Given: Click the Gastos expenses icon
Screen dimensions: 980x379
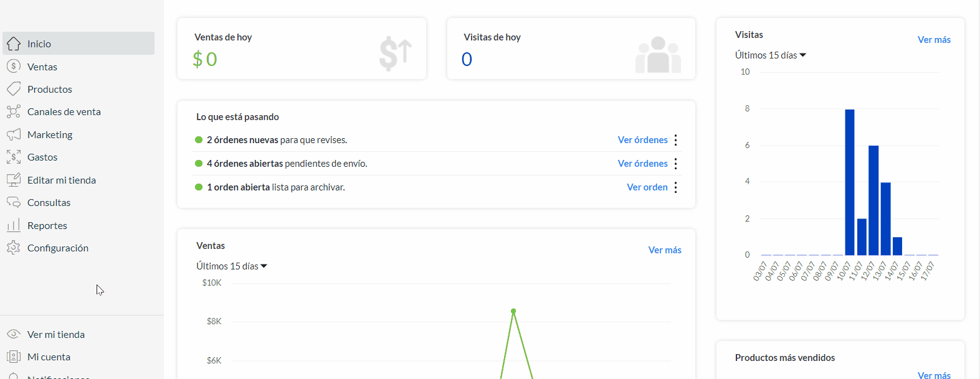Looking at the screenshot, I should point(14,157).
